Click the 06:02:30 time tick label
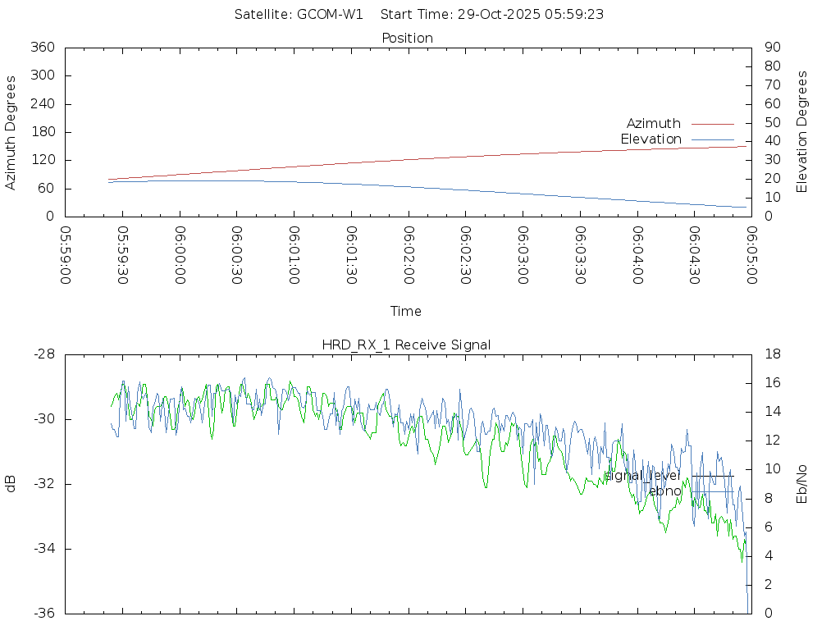The width and height of the screenshot is (840, 630). pos(465,254)
